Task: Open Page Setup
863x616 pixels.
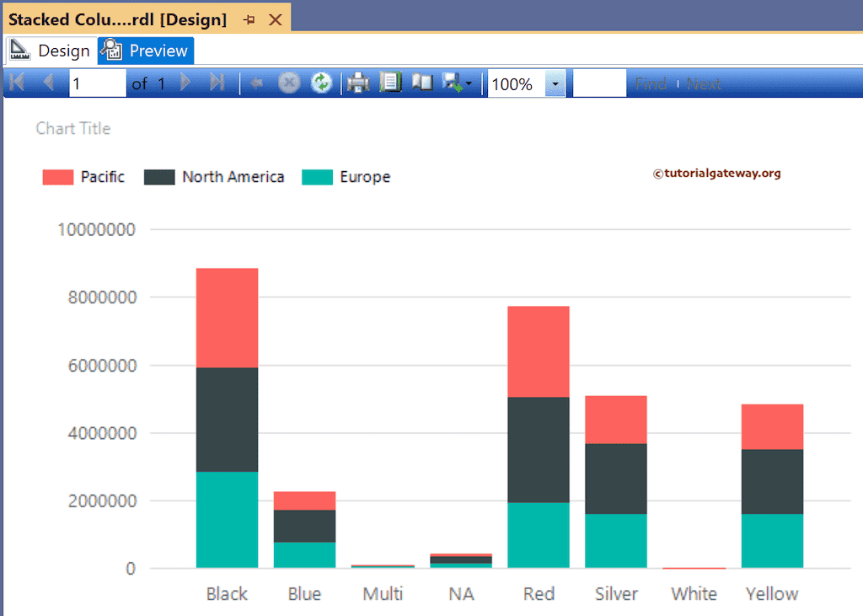Action: pyautogui.click(x=390, y=82)
